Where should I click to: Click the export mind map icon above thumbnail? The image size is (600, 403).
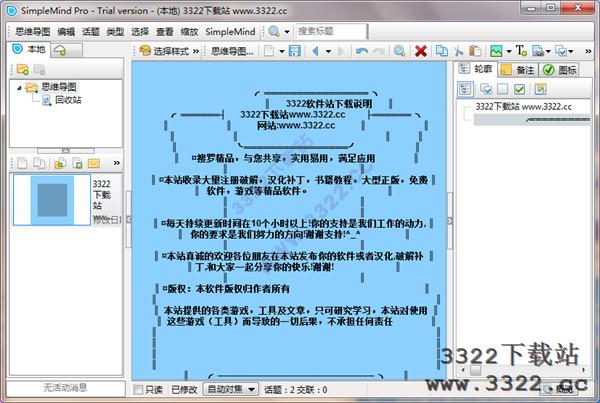tap(77, 163)
